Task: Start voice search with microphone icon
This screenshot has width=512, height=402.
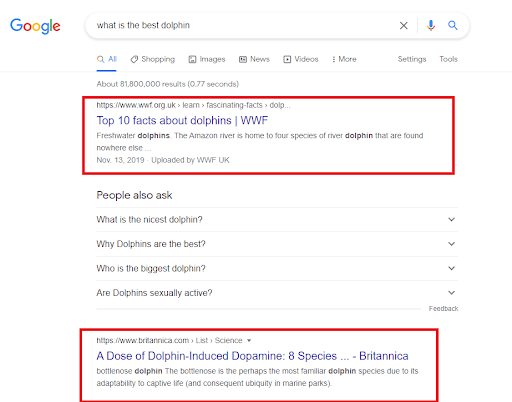Action: pos(431,25)
